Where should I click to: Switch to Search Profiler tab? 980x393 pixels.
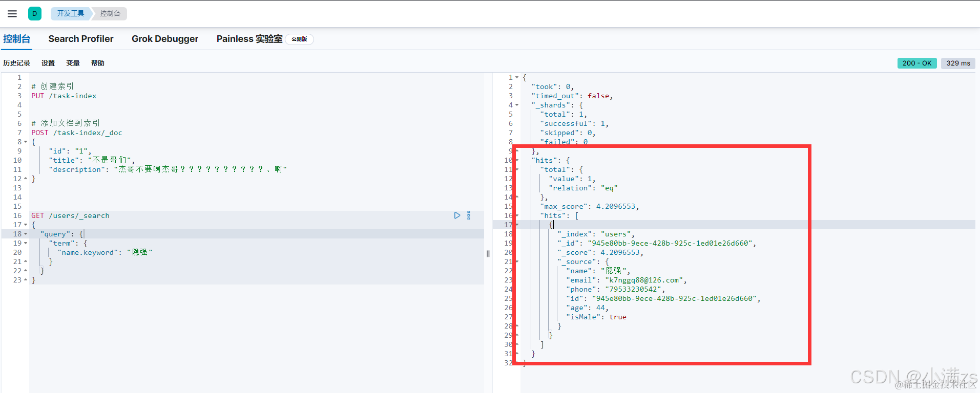81,39
